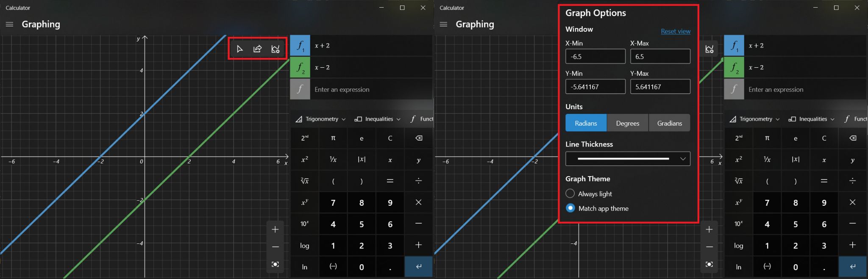Click backspace key in right window keypad
868x279 pixels.
(852, 138)
